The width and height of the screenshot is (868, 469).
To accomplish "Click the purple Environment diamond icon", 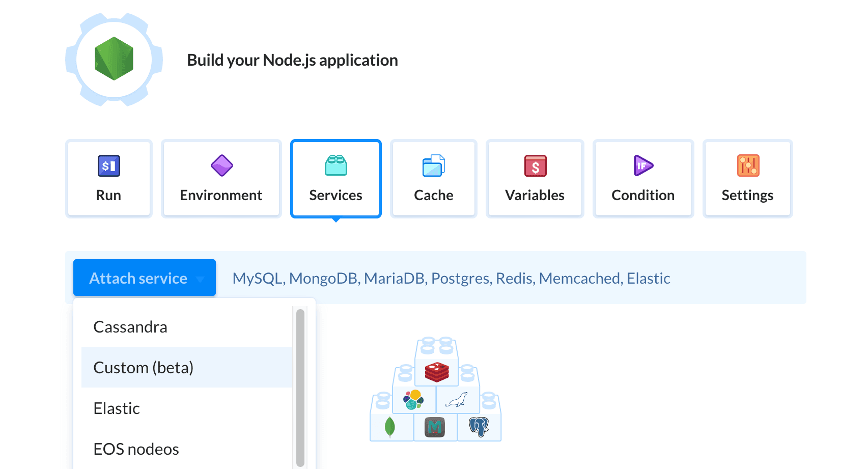I will (x=221, y=165).
